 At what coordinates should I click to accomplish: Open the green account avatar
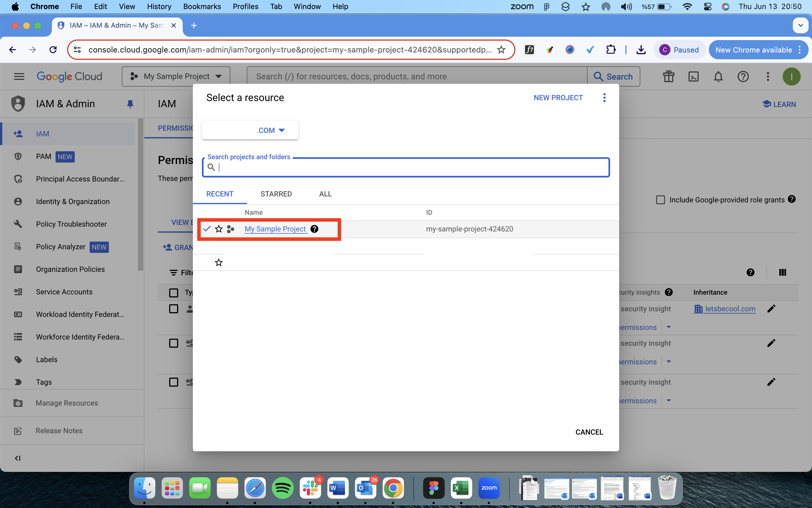791,76
